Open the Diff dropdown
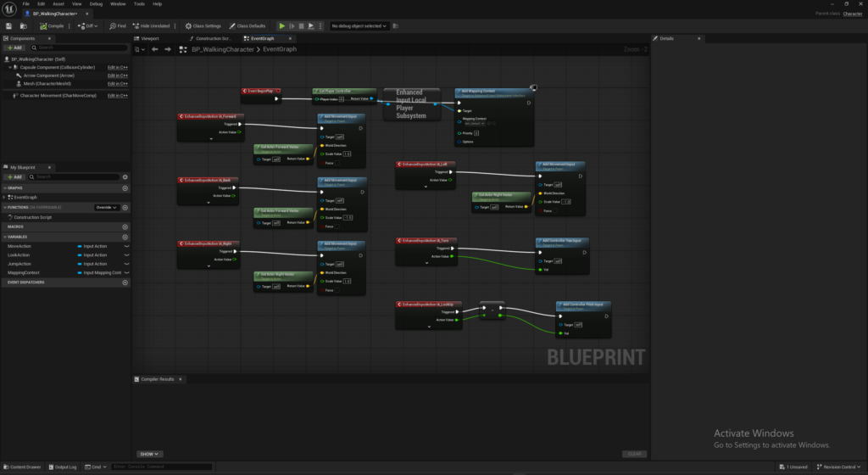 pos(88,26)
